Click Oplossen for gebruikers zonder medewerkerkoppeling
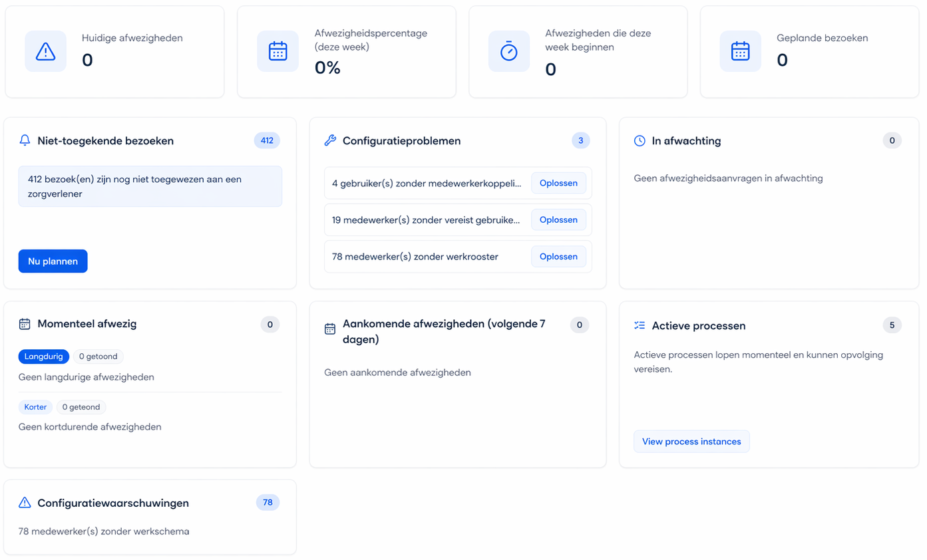Viewport: 927px width, 560px height. click(x=558, y=183)
